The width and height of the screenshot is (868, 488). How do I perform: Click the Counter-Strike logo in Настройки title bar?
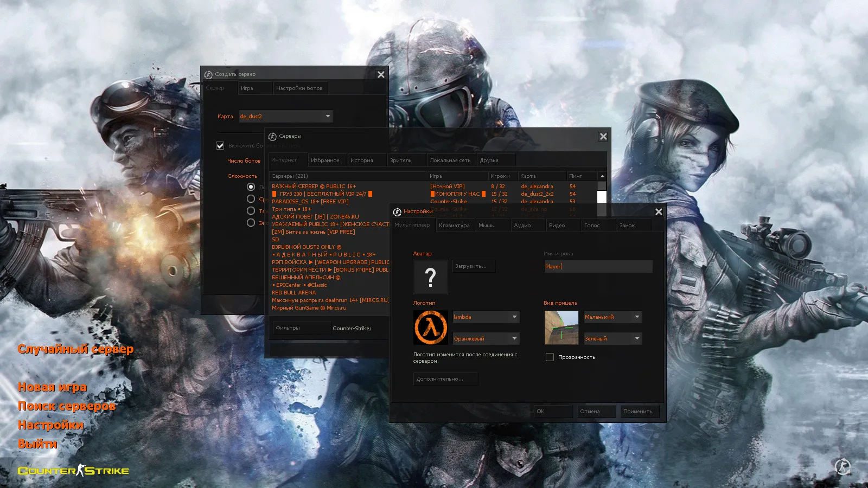(x=398, y=211)
